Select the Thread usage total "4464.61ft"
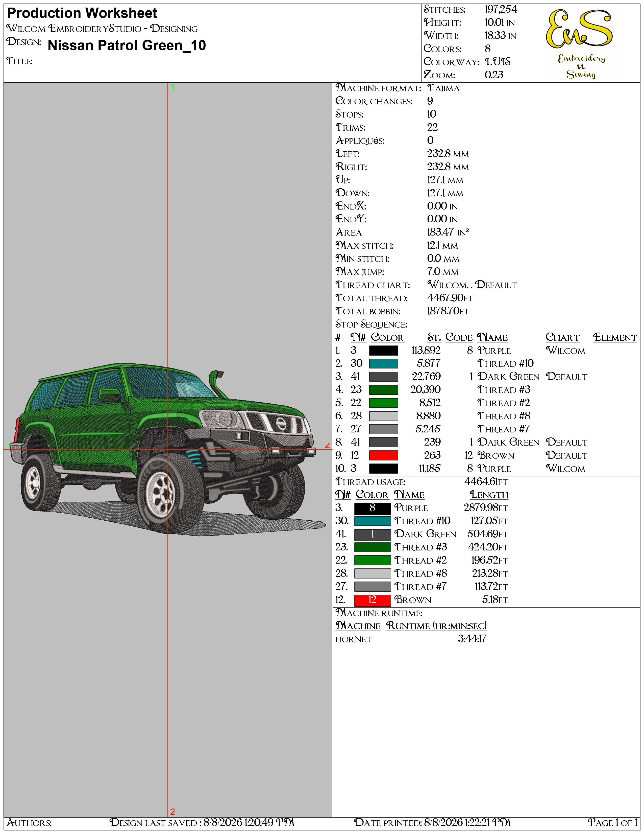The height and width of the screenshot is (834, 644). point(486,482)
